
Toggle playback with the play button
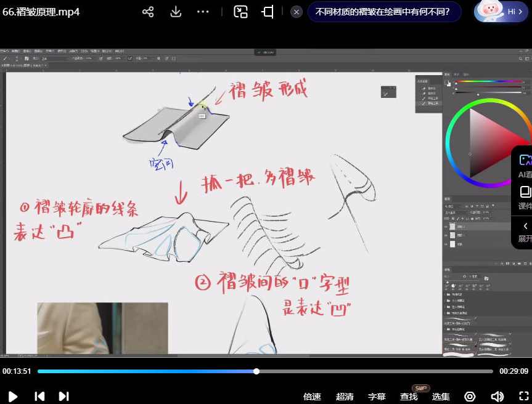click(x=12, y=396)
